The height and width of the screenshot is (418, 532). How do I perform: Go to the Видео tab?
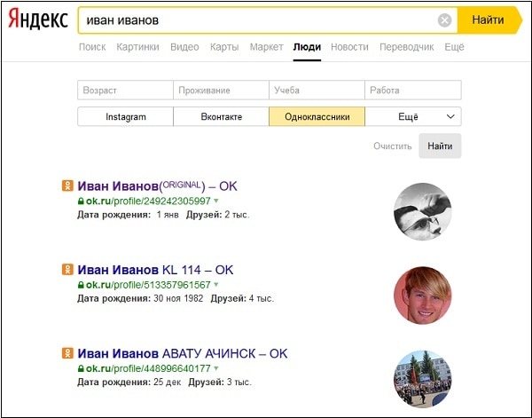tap(184, 47)
